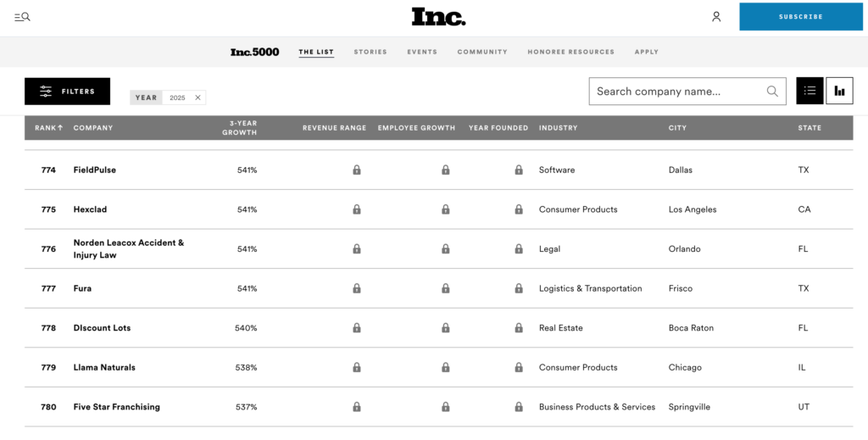Click Fura revenue range lock icon

click(357, 288)
